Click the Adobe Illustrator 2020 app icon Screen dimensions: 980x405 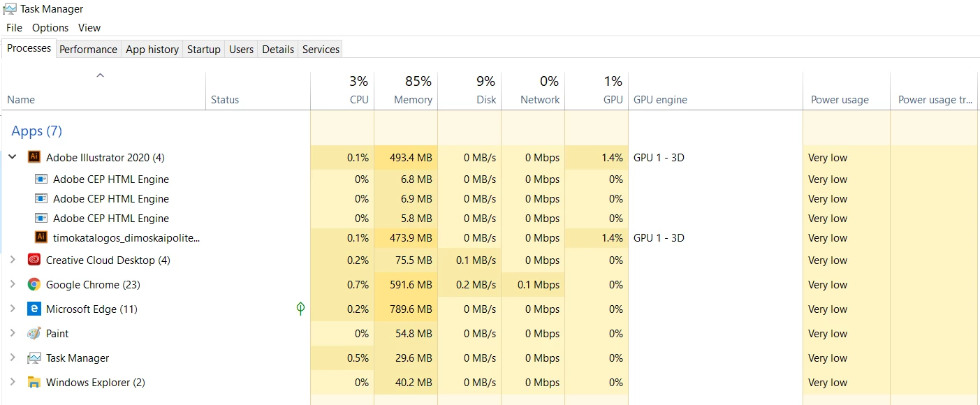[x=34, y=157]
